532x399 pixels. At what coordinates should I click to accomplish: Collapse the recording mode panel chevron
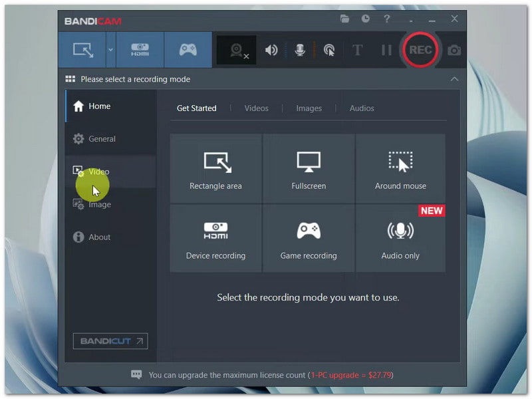(x=454, y=79)
